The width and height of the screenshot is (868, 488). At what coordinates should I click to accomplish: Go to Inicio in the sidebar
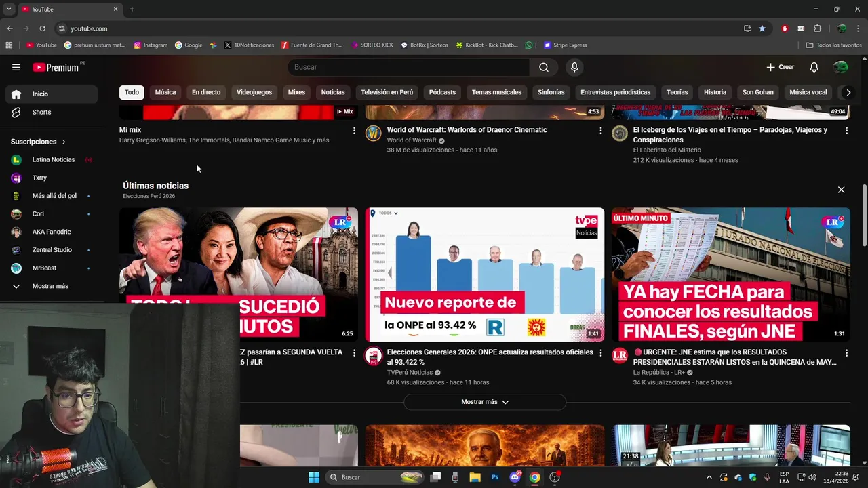click(x=52, y=94)
